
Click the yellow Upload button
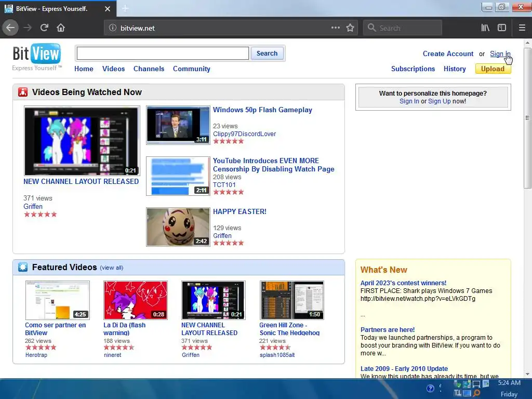[493, 69]
